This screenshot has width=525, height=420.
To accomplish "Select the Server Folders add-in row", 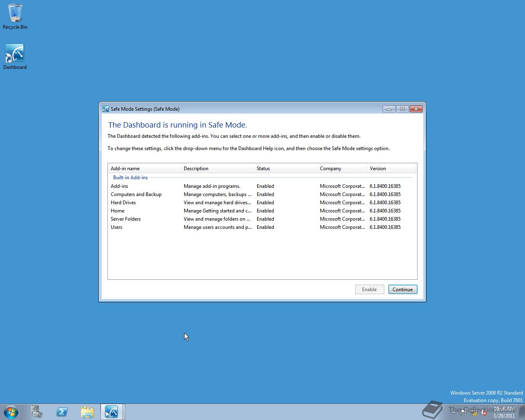I will 262,219.
